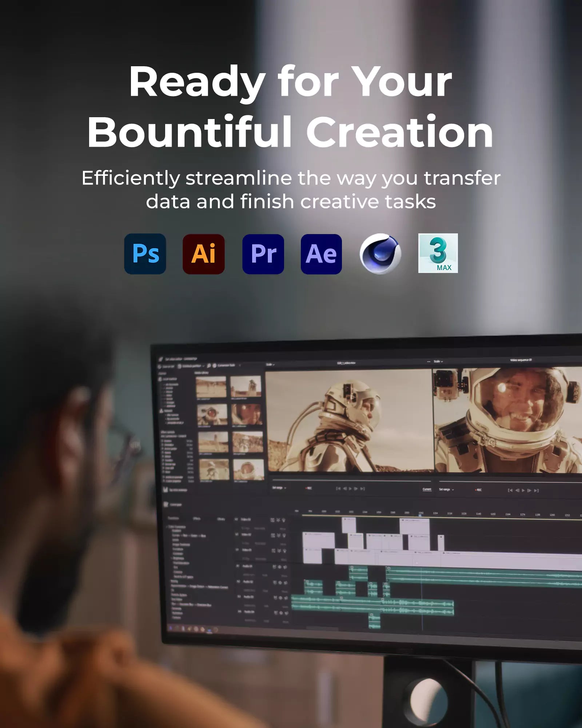Click the 1140 mark on timeline ruler
Viewport: 582px width, 728px height.
click(478, 514)
